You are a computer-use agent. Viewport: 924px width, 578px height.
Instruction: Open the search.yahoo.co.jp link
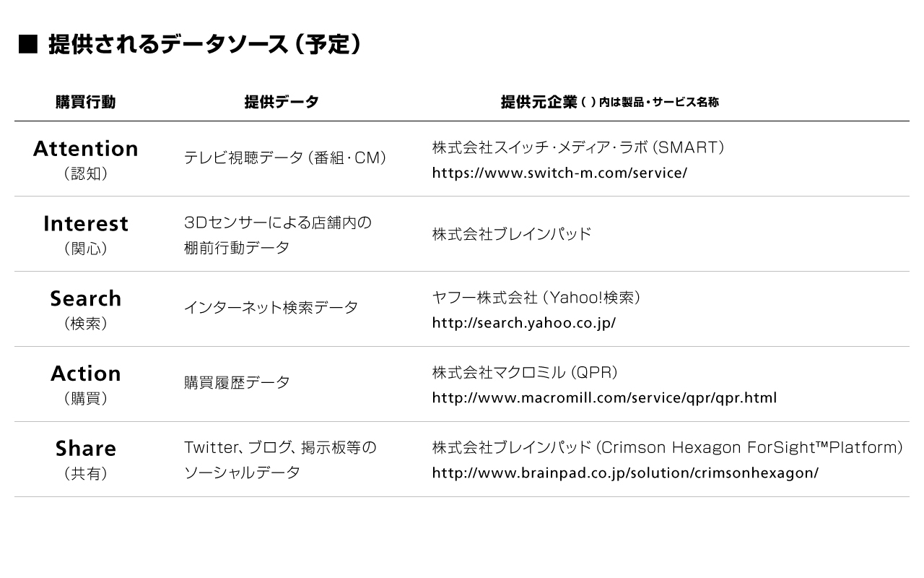pyautogui.click(x=523, y=323)
